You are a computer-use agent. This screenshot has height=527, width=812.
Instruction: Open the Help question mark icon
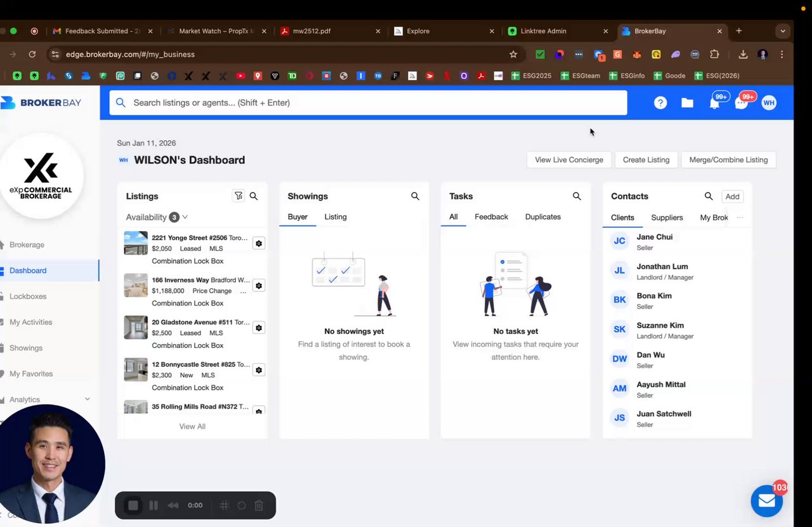(660, 103)
